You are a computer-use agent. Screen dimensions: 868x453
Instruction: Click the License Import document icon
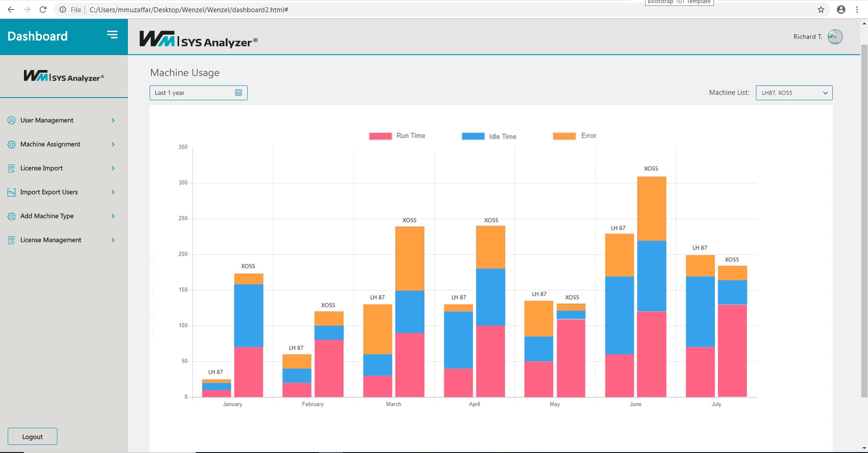tap(12, 168)
